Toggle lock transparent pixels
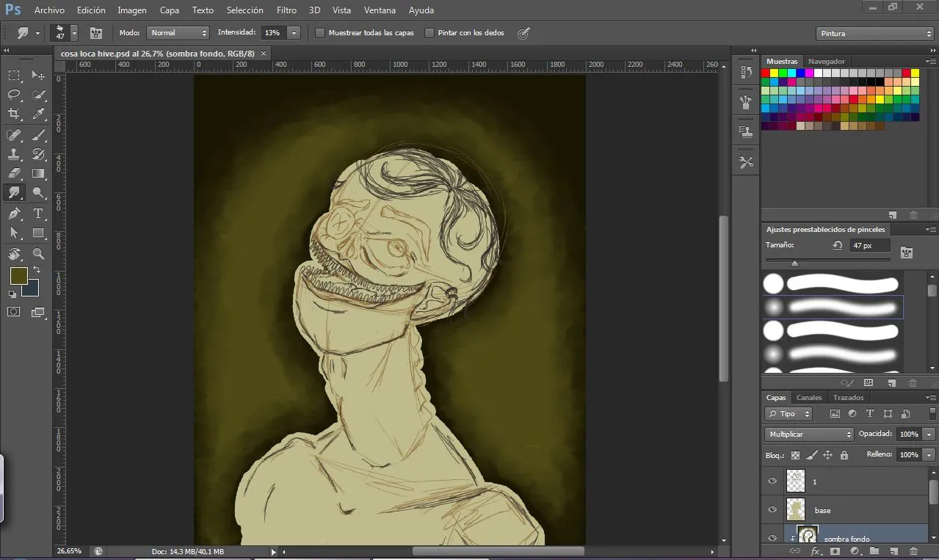 click(794, 455)
